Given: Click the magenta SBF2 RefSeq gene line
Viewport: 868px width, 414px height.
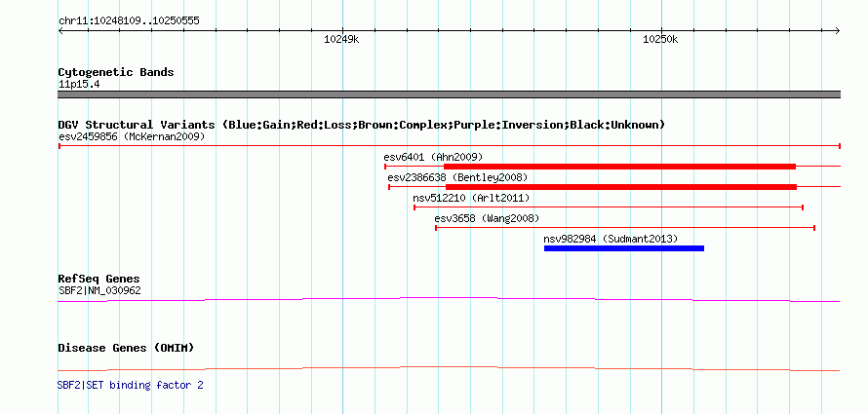Looking at the screenshot, I should coord(449,300).
